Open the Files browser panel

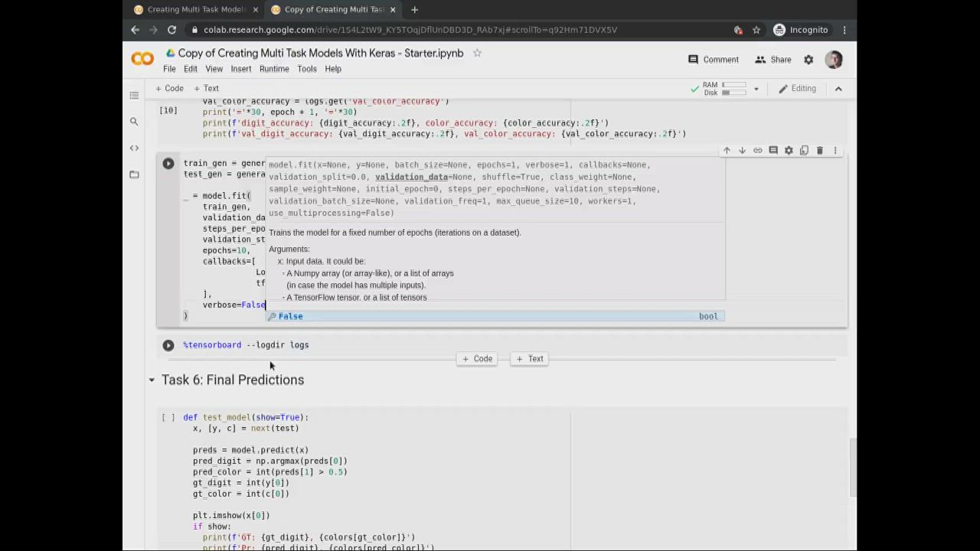[134, 174]
